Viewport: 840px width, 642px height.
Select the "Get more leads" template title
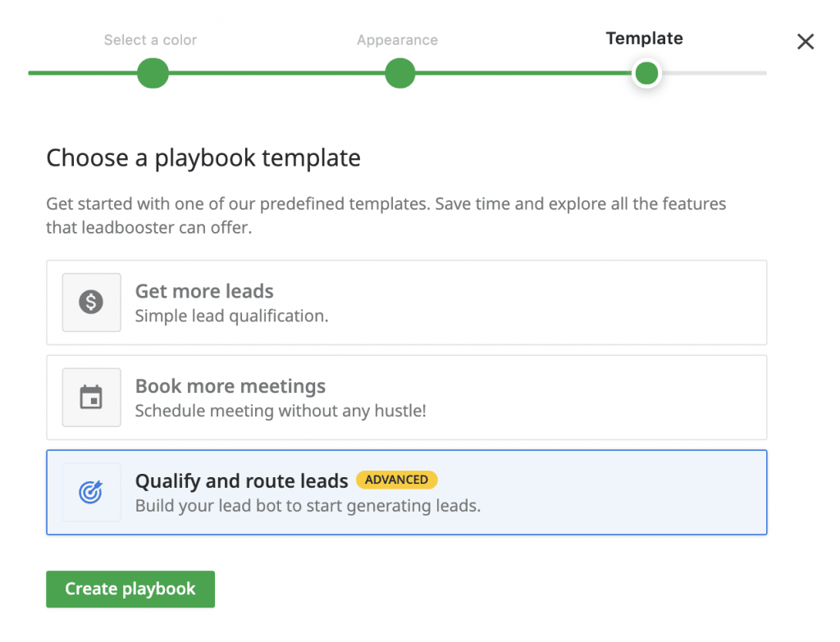204,291
